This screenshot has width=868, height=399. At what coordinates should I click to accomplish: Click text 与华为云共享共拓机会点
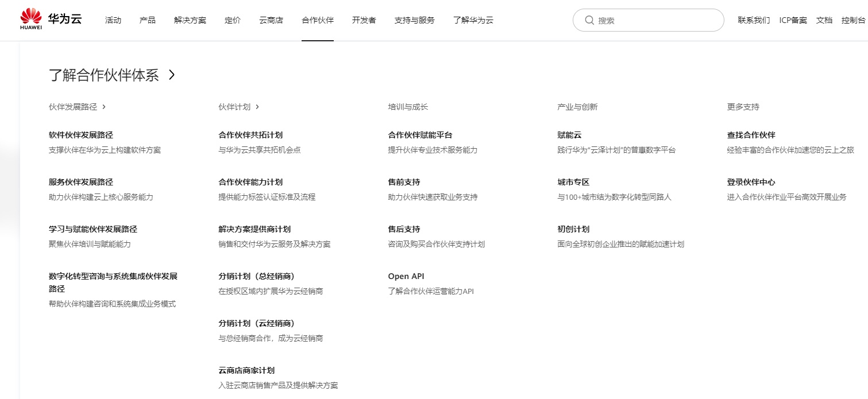point(260,150)
